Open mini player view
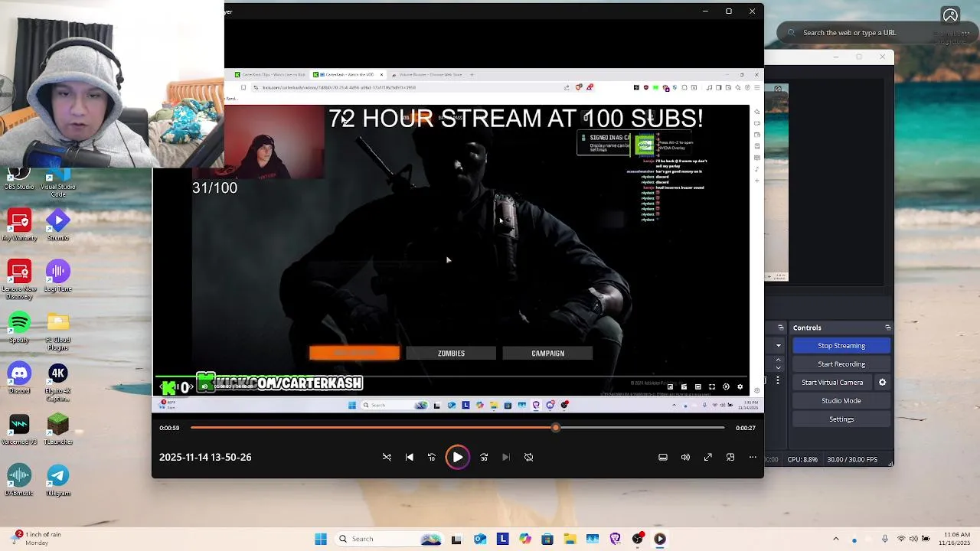 tap(730, 457)
